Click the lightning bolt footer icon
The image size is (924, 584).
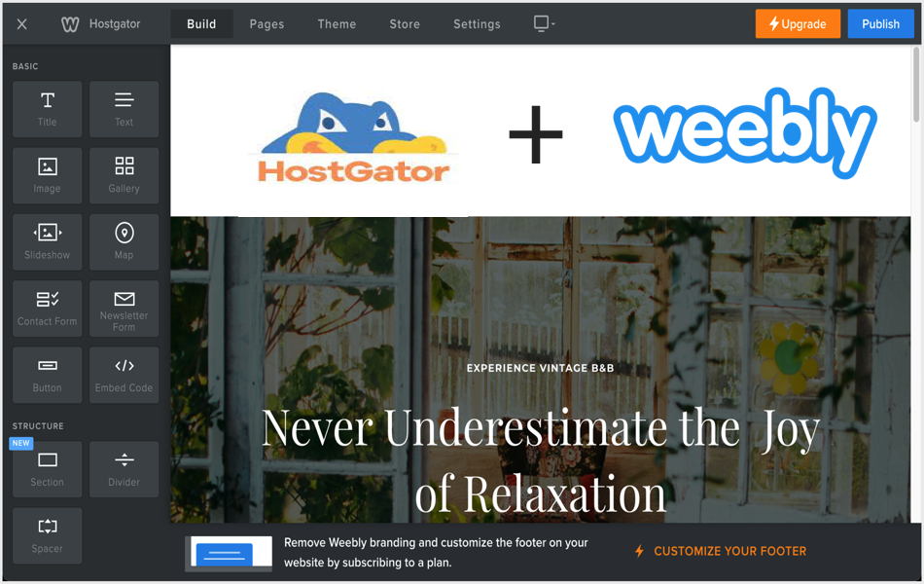click(x=639, y=551)
